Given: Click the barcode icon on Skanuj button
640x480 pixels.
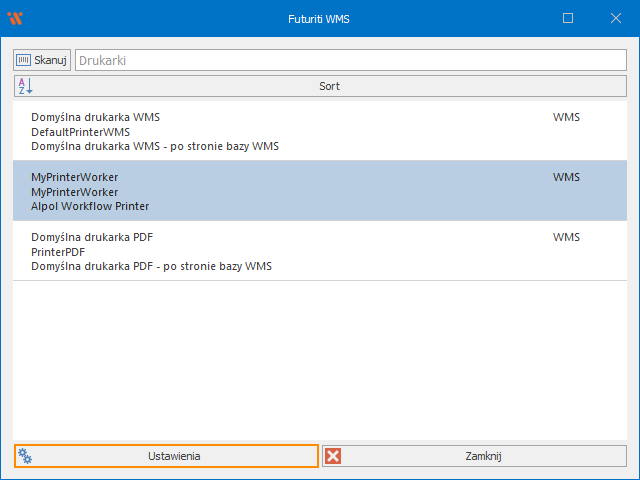Looking at the screenshot, I should (23, 61).
